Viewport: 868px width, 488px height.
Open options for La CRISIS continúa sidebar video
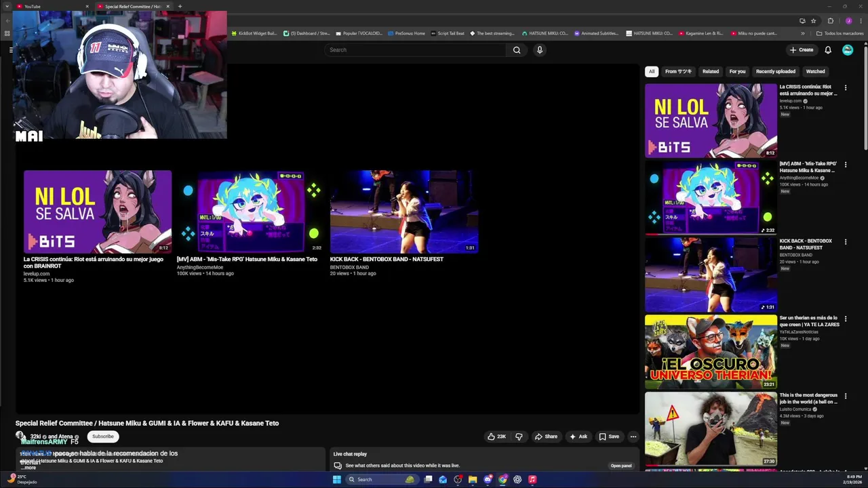pyautogui.click(x=846, y=87)
